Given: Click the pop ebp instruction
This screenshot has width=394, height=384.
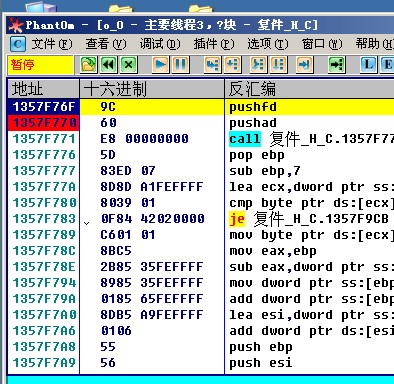Looking at the screenshot, I should tap(257, 155).
